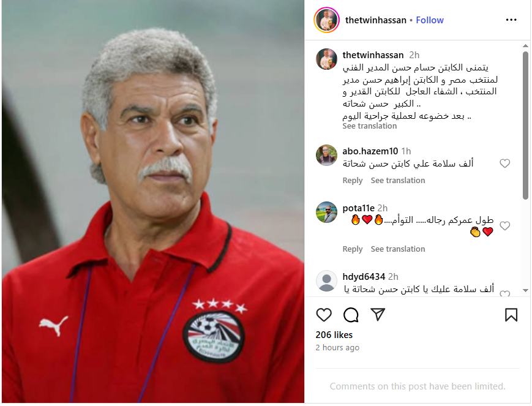
Task: Follow thetwinhassan
Action: coord(430,20)
